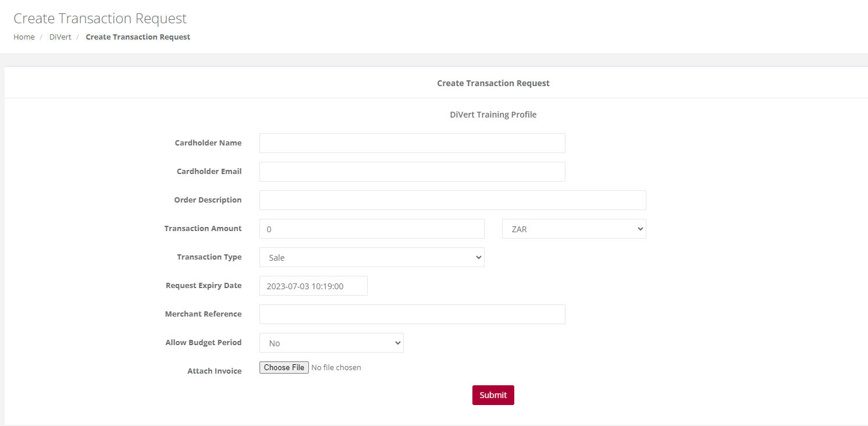Click the currency dropdown arrow
The image size is (868, 426).
click(x=641, y=229)
